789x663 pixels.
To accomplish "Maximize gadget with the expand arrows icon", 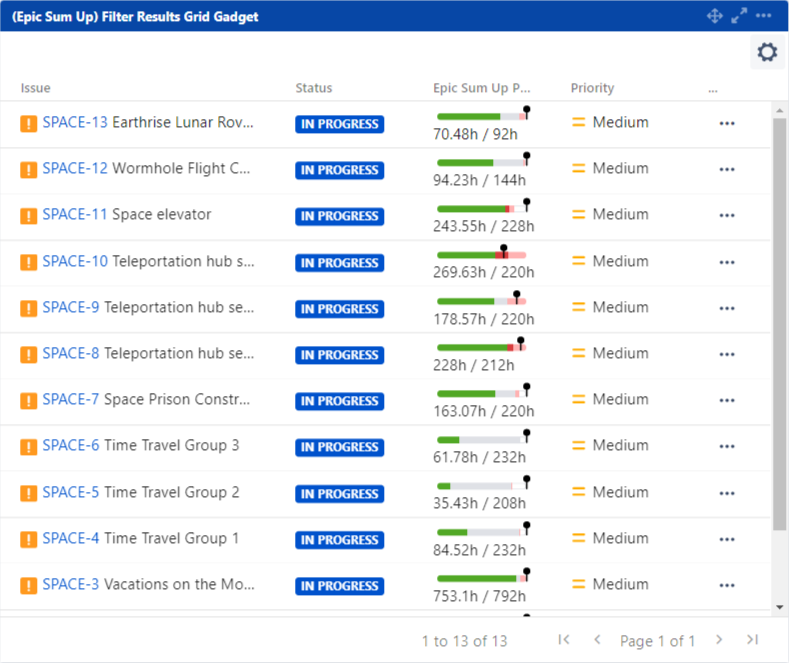I will [x=739, y=16].
